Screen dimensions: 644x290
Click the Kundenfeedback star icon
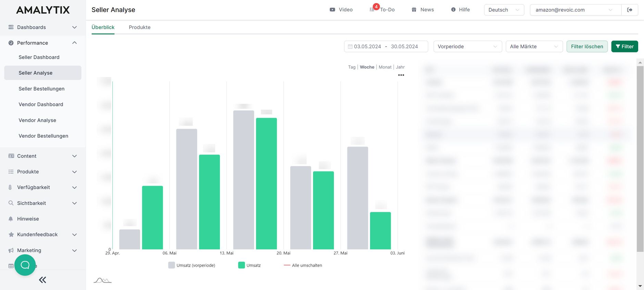pyautogui.click(x=11, y=235)
